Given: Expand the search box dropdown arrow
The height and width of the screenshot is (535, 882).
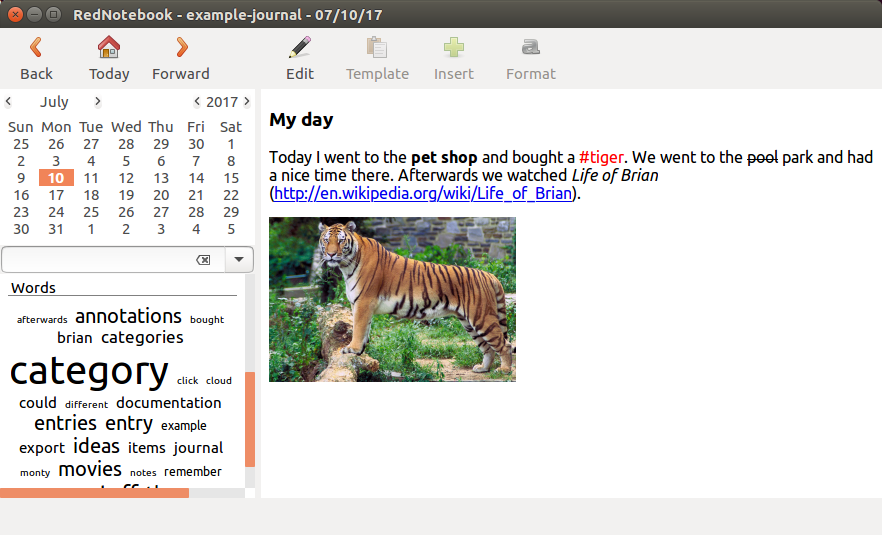Looking at the screenshot, I should 240,260.
